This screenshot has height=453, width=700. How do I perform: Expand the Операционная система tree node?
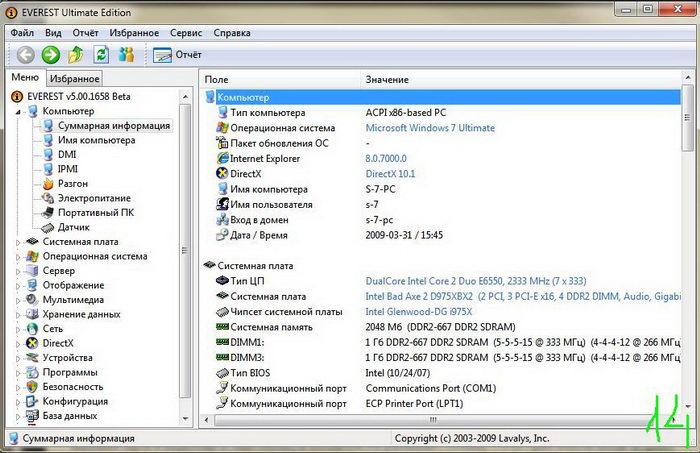point(18,257)
